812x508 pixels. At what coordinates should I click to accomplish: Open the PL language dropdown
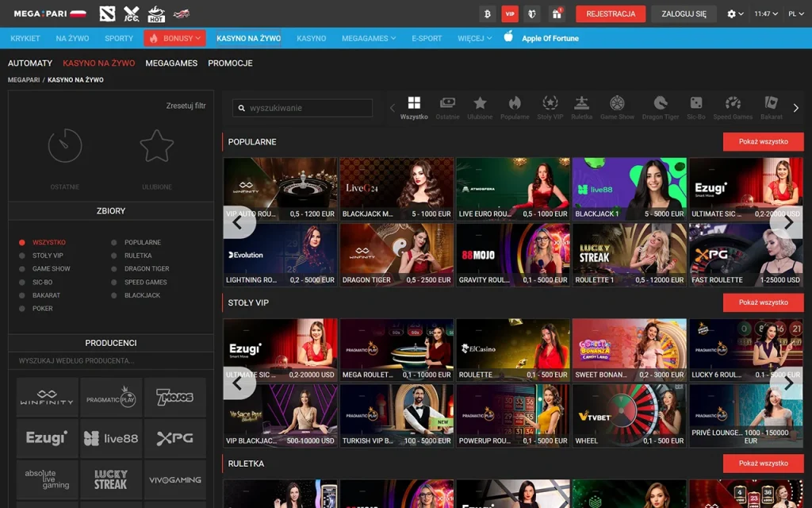pos(796,14)
